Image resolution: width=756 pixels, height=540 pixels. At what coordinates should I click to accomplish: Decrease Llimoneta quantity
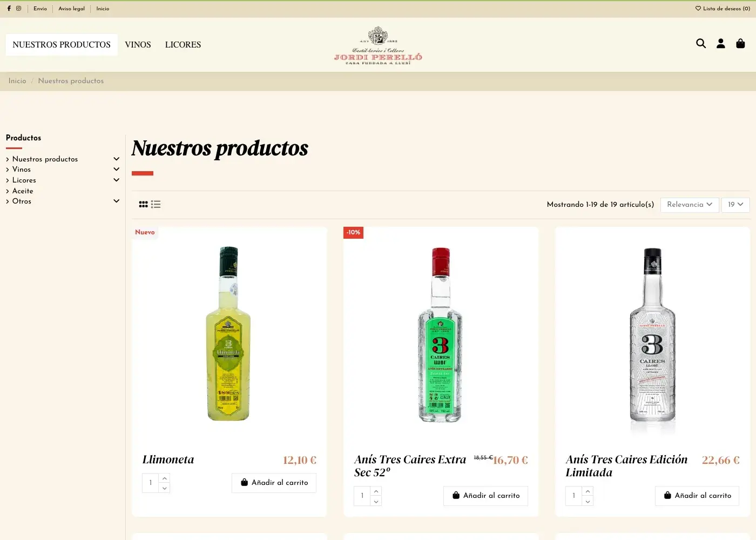tap(165, 488)
